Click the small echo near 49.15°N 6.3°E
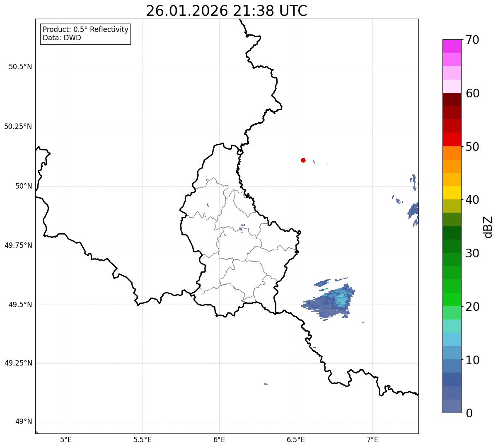The height and width of the screenshot is (448, 498). [266, 384]
